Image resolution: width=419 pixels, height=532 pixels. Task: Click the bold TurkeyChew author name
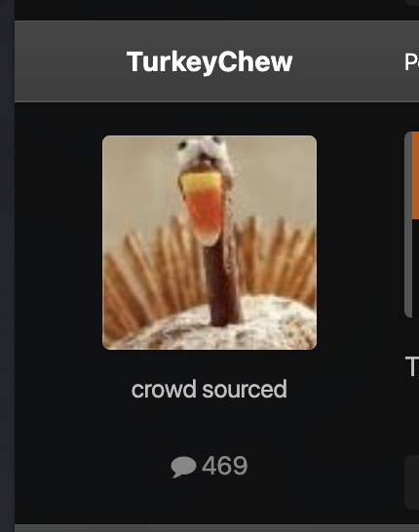click(209, 62)
